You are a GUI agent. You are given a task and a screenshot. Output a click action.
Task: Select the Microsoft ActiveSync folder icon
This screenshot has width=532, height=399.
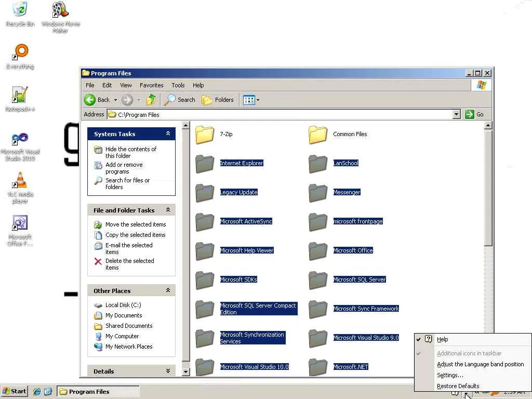click(205, 222)
